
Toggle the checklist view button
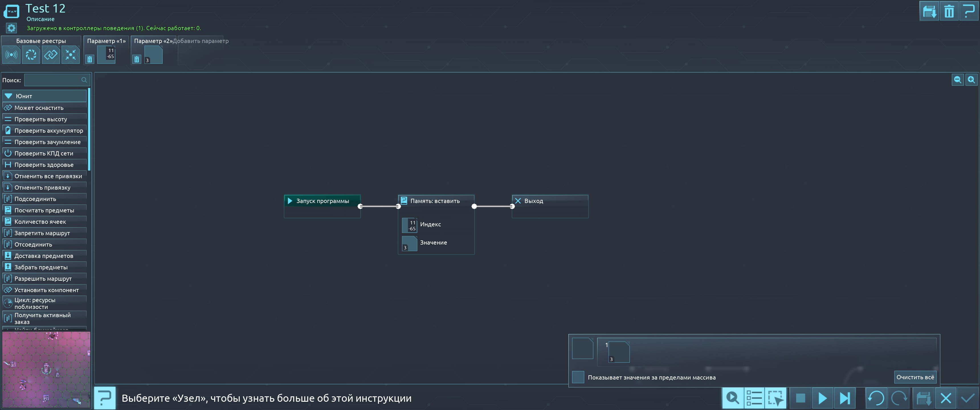click(x=754, y=398)
